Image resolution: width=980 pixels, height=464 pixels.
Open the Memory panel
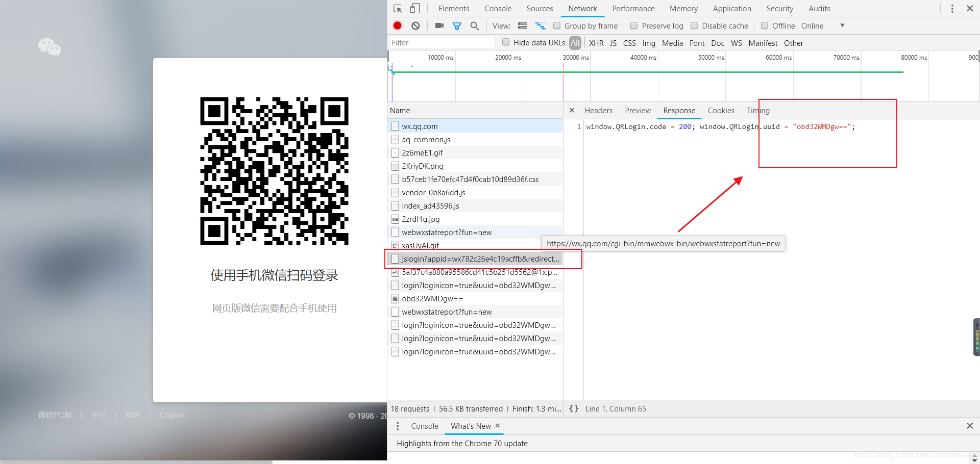[683, 9]
